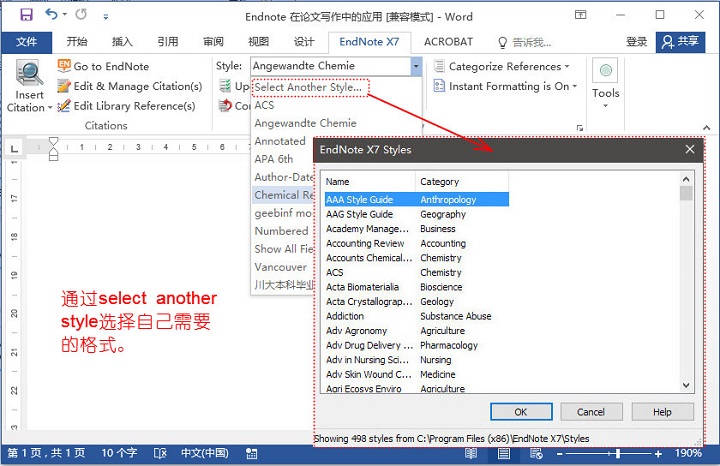Click the tab selector L icon
Image resolution: width=720 pixels, height=466 pixels.
pyautogui.click(x=15, y=148)
